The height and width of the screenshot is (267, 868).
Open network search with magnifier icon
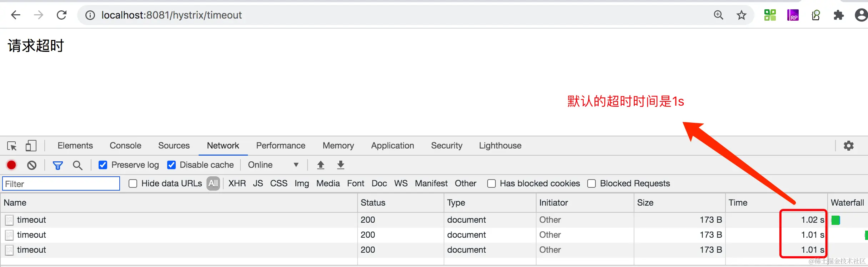[x=78, y=165]
